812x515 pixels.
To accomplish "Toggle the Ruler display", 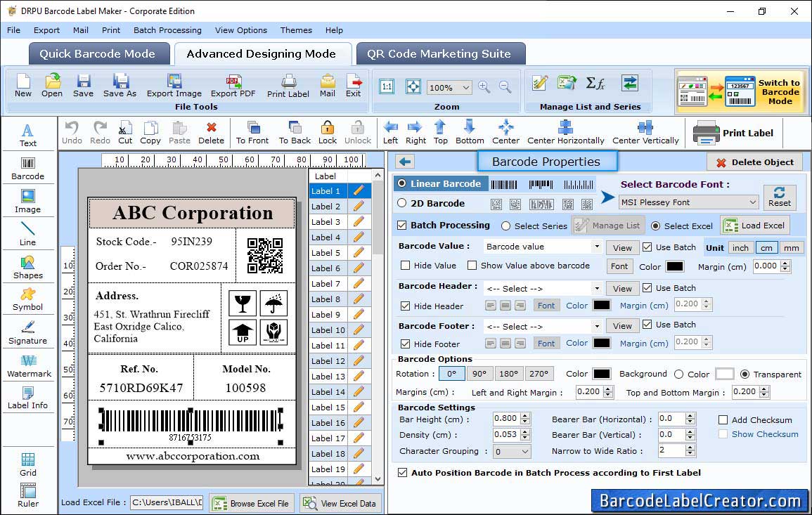I will tap(28, 496).
